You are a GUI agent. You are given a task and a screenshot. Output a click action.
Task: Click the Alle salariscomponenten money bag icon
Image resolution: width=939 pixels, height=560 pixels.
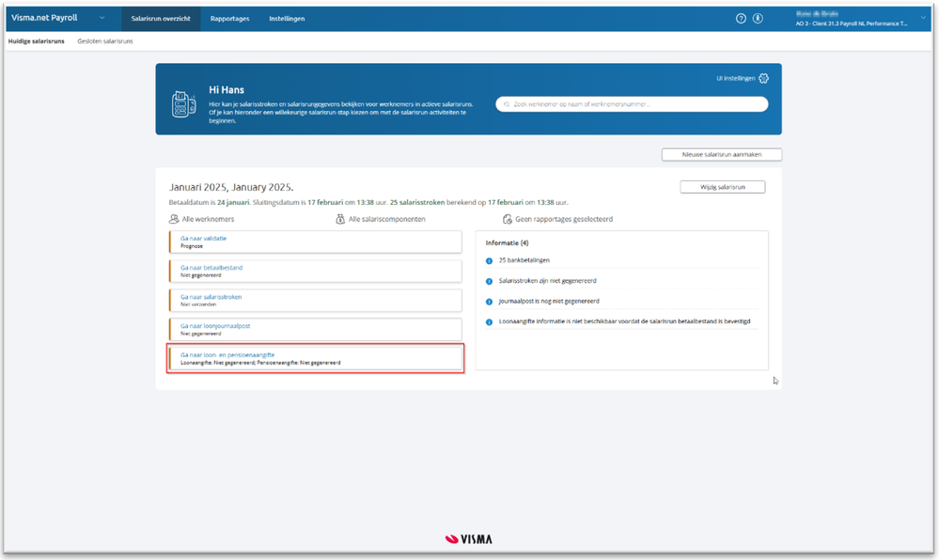point(340,219)
